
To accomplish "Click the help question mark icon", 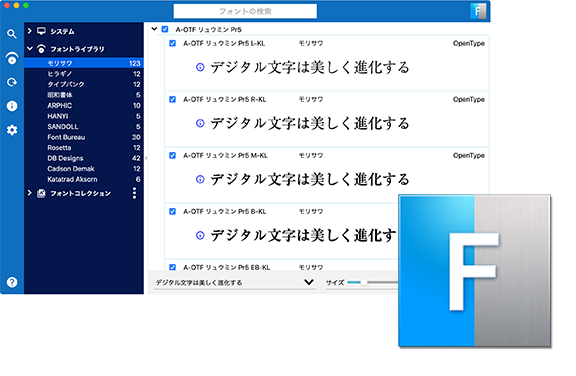I will click(x=12, y=282).
